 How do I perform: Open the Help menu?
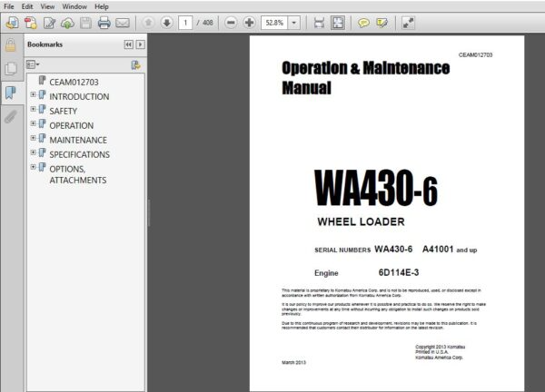coord(102,6)
